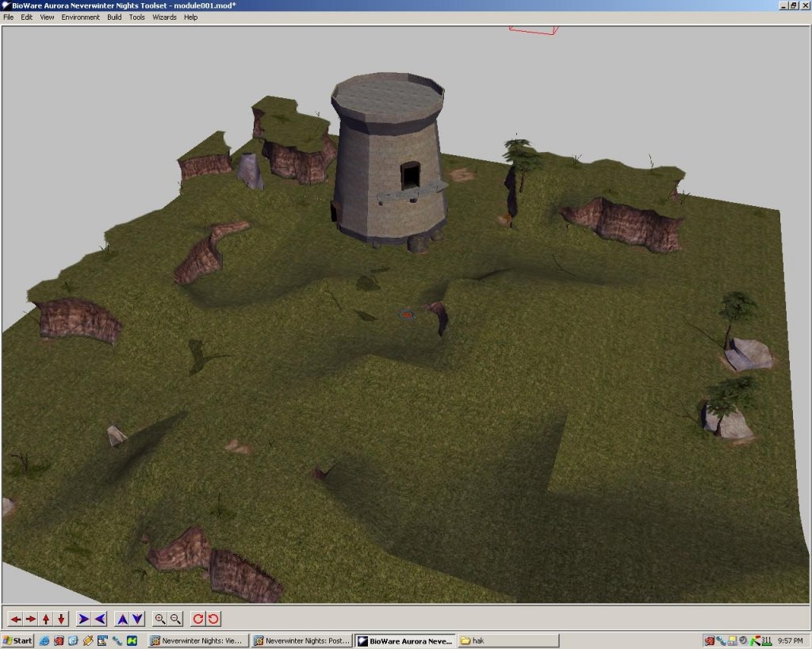Click the Windows Start button
This screenshot has height=649, width=812.
[17, 640]
